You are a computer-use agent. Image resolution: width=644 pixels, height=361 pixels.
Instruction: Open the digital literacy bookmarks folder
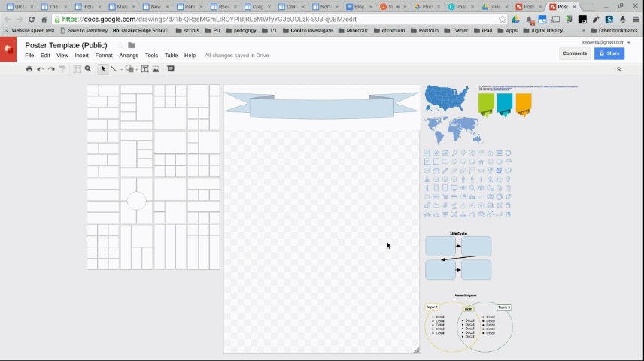coord(543,30)
